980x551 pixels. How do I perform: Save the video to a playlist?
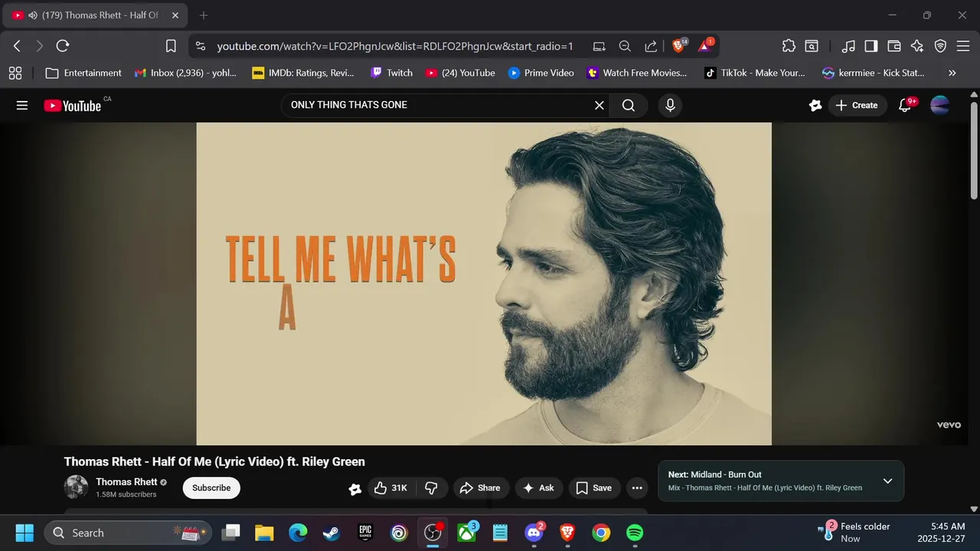594,487
